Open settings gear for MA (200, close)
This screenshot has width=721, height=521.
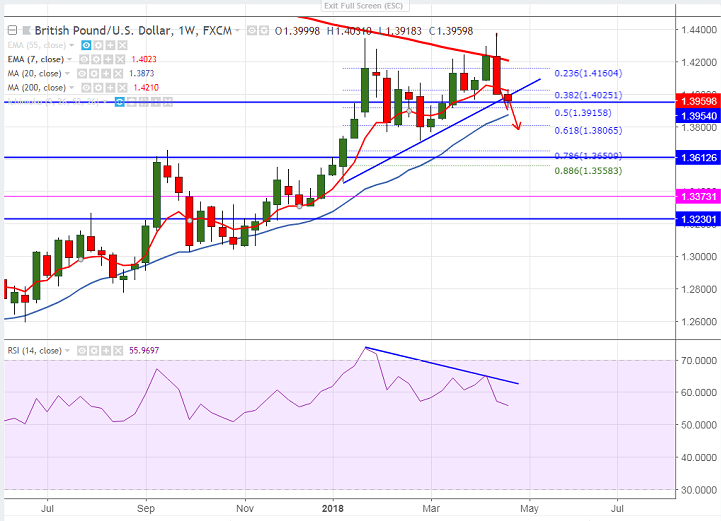(98, 88)
